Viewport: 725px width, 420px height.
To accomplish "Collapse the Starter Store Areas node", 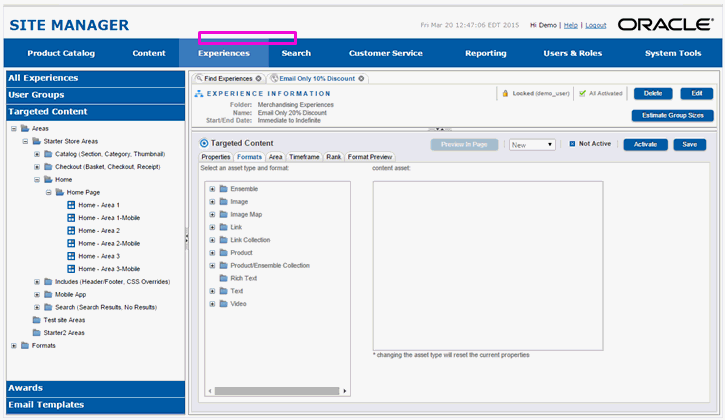I will 25,141.
